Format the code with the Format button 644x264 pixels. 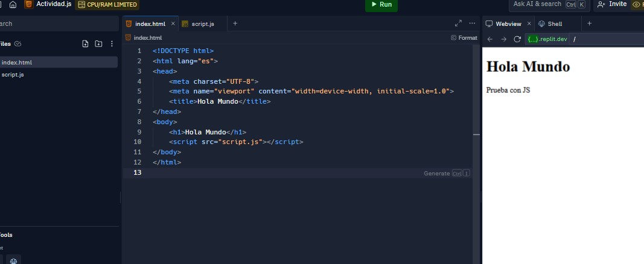pyautogui.click(x=464, y=38)
